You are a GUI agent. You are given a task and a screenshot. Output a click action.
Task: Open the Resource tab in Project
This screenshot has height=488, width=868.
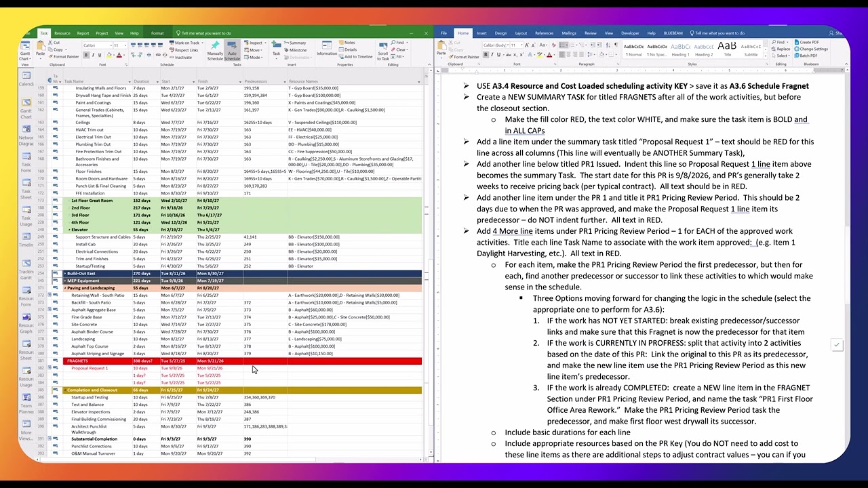pos(62,33)
